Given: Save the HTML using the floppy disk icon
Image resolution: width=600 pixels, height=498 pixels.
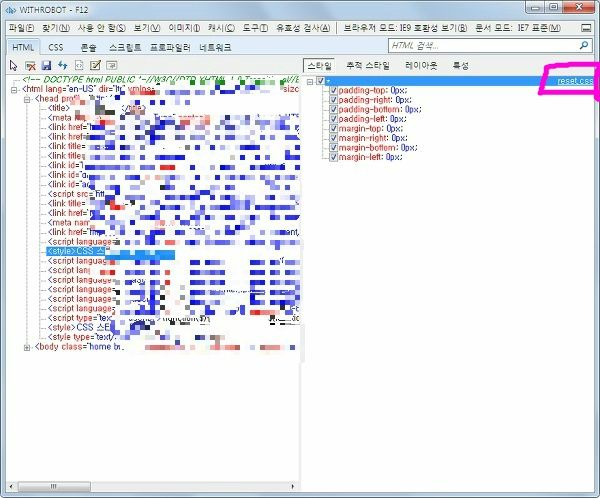Looking at the screenshot, I should click(x=46, y=66).
